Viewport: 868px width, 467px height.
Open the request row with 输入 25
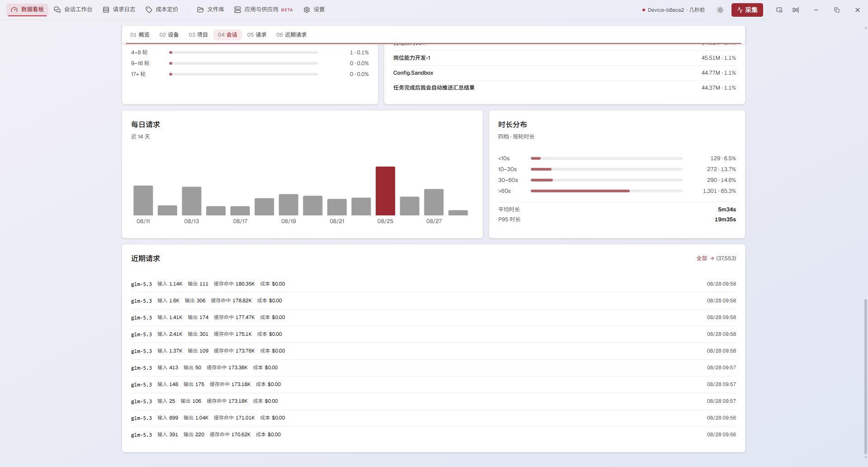coord(434,401)
